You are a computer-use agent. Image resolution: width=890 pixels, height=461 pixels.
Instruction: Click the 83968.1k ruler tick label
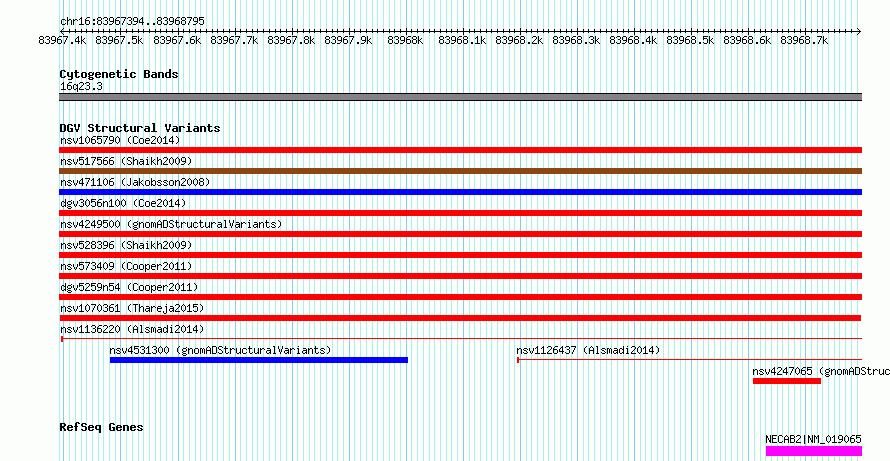click(x=462, y=40)
